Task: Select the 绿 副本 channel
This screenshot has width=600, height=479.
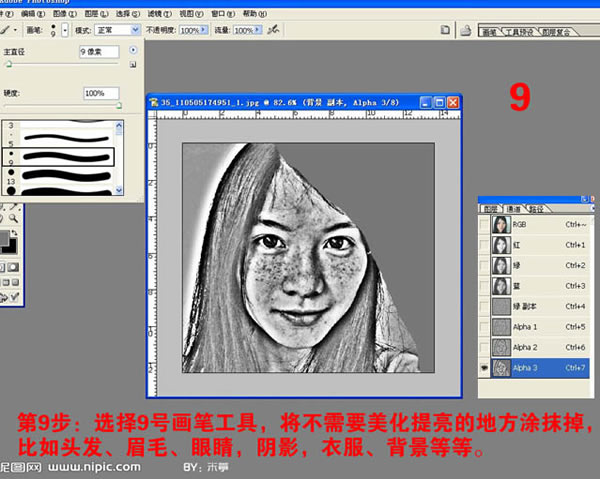Action: [540, 306]
